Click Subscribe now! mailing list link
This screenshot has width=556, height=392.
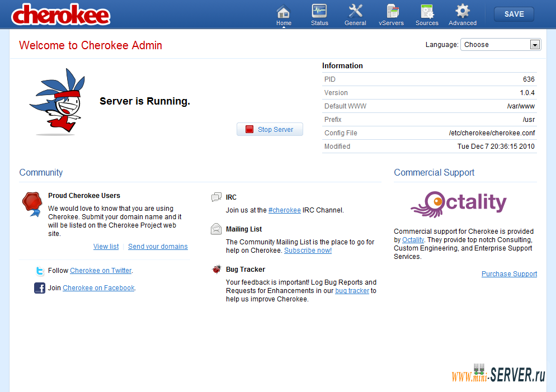click(x=308, y=251)
